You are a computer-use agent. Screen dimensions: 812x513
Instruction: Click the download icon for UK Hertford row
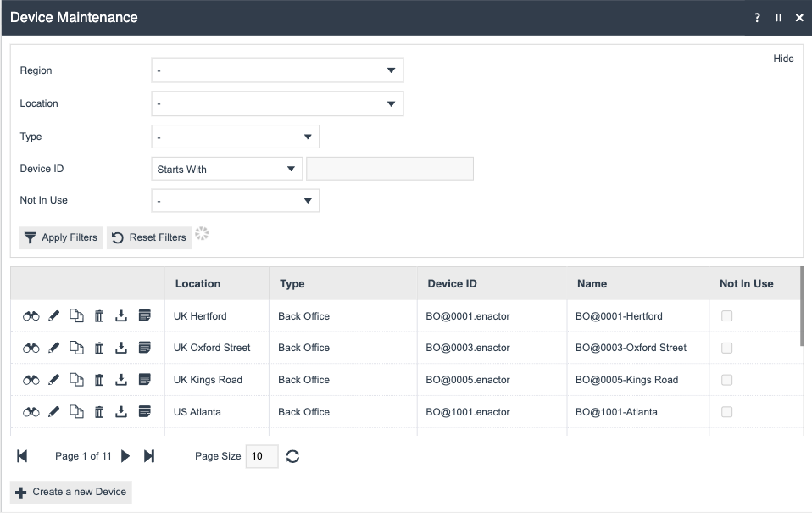pyautogui.click(x=121, y=316)
